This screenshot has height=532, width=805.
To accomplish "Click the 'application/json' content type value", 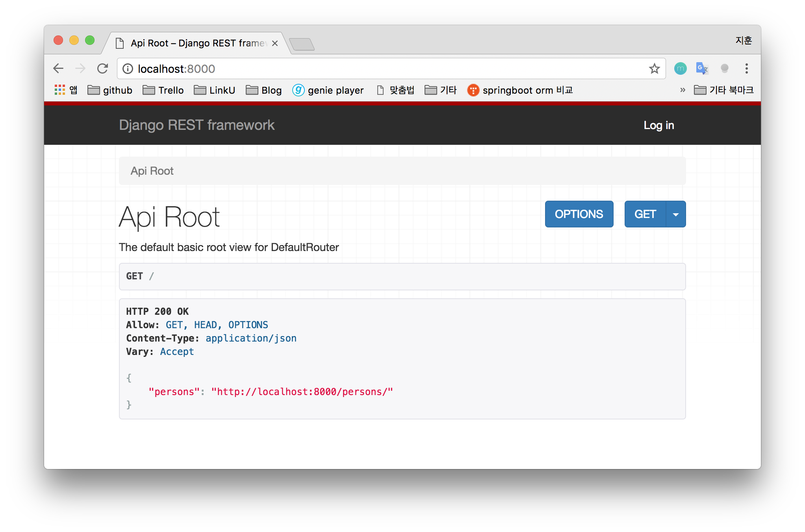I will 251,338.
